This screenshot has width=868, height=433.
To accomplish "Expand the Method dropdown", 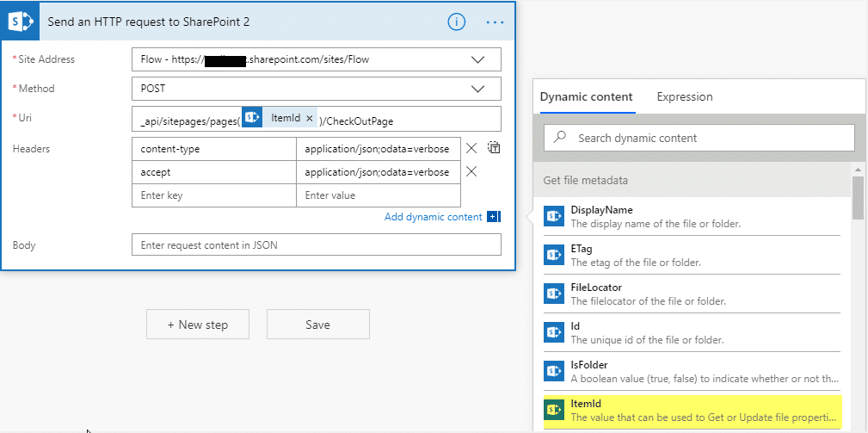I will 477,89.
